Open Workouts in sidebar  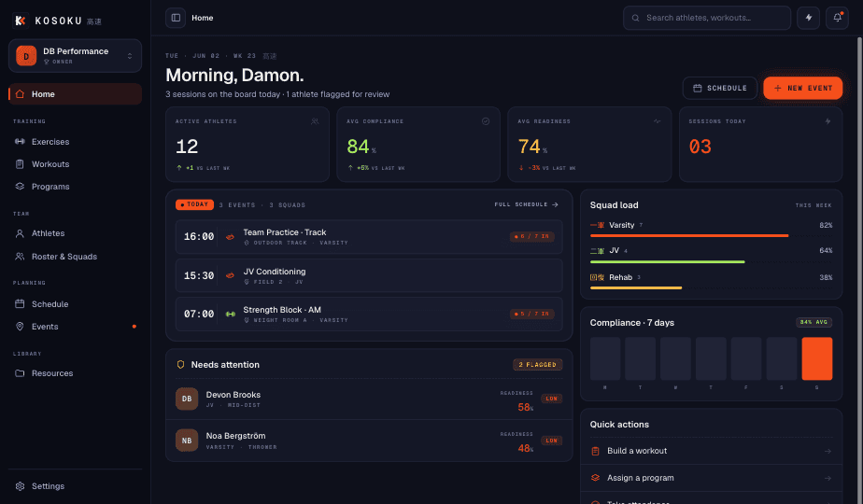click(76, 164)
